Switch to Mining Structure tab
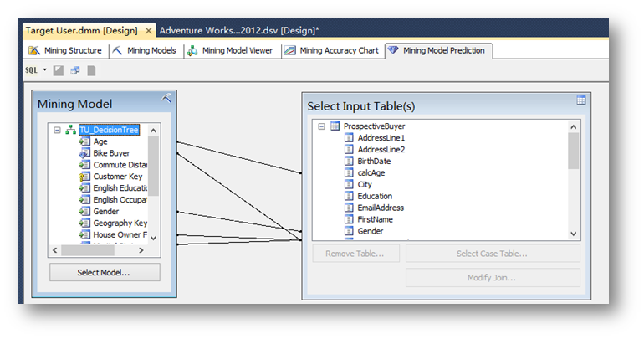This screenshot has width=644, height=339. point(65,50)
